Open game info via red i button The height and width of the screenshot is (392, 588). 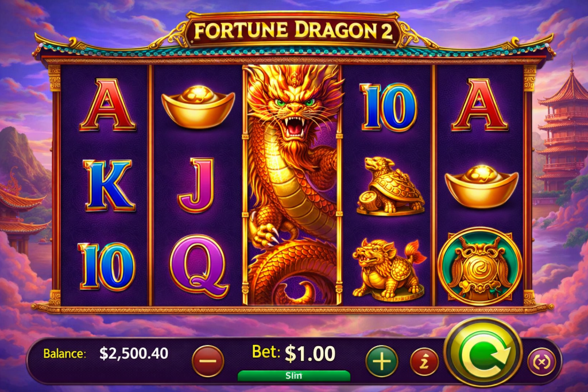pos(424,362)
